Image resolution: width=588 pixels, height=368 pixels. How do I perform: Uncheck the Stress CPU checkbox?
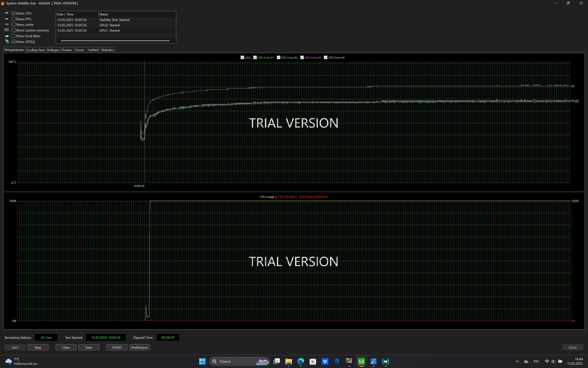click(13, 13)
